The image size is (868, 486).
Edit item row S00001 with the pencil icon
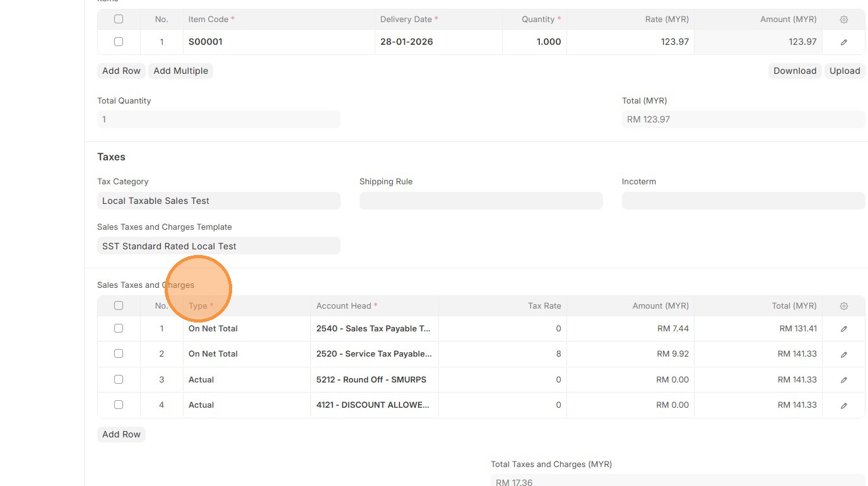point(843,42)
